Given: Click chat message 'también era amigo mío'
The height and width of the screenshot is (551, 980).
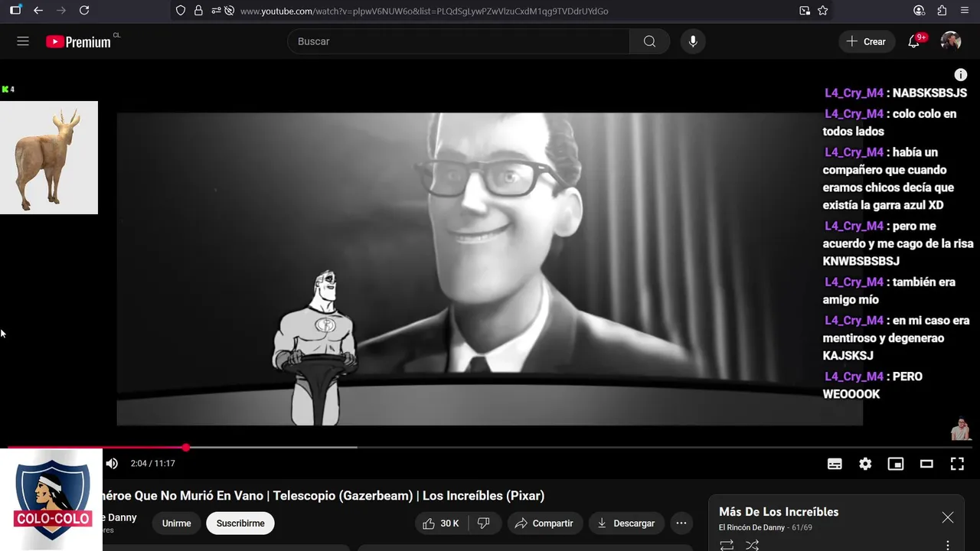Looking at the screenshot, I should point(890,291).
